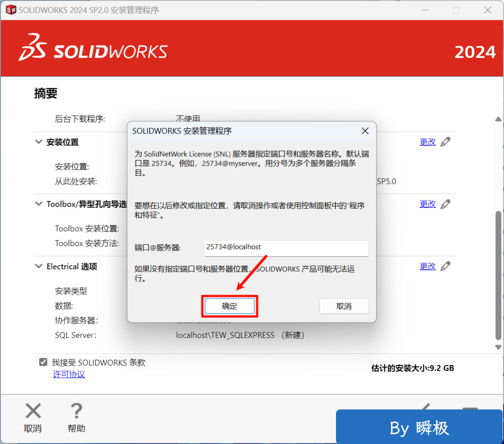Collapse the Electrical 选项 section

pyautogui.click(x=39, y=266)
